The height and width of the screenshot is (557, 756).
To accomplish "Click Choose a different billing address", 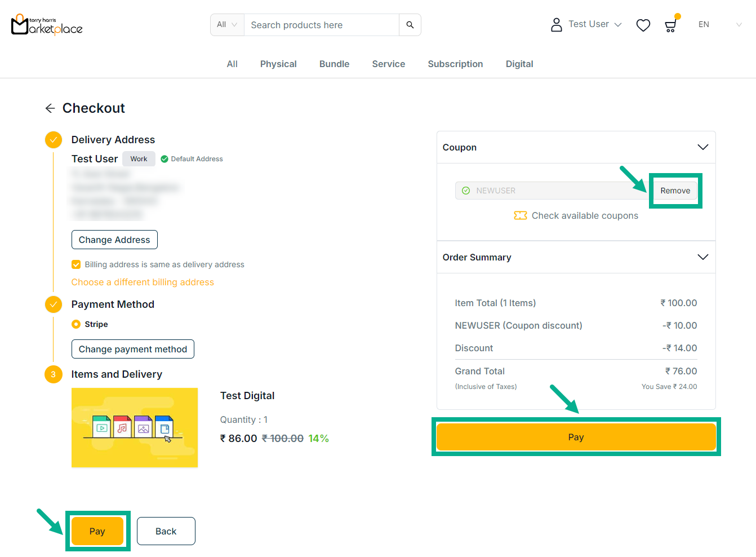I will 143,282.
